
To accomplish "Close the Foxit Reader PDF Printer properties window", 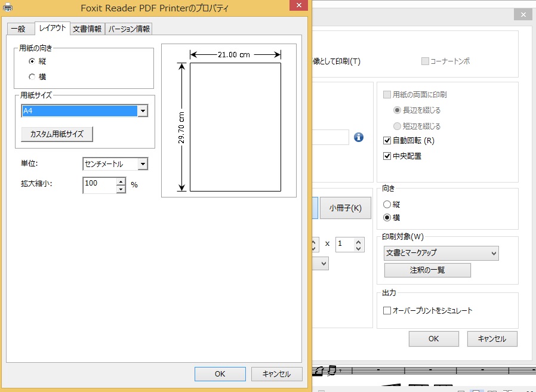I will [x=299, y=5].
